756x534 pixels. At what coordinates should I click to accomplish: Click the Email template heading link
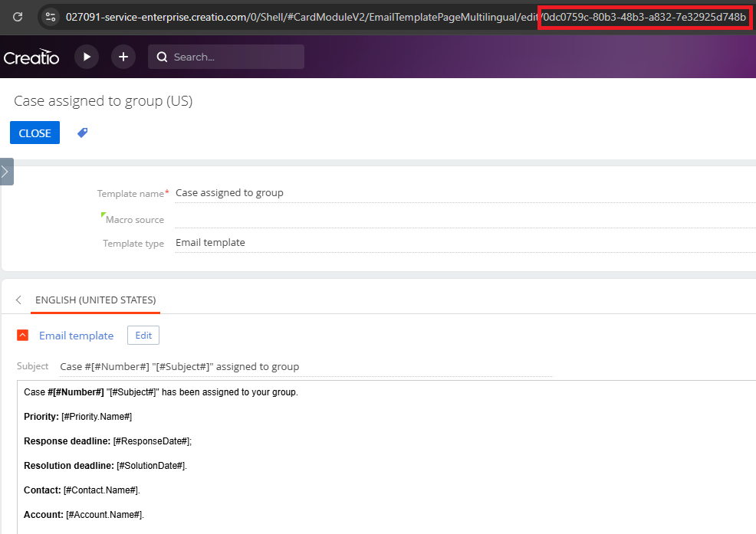pos(76,336)
